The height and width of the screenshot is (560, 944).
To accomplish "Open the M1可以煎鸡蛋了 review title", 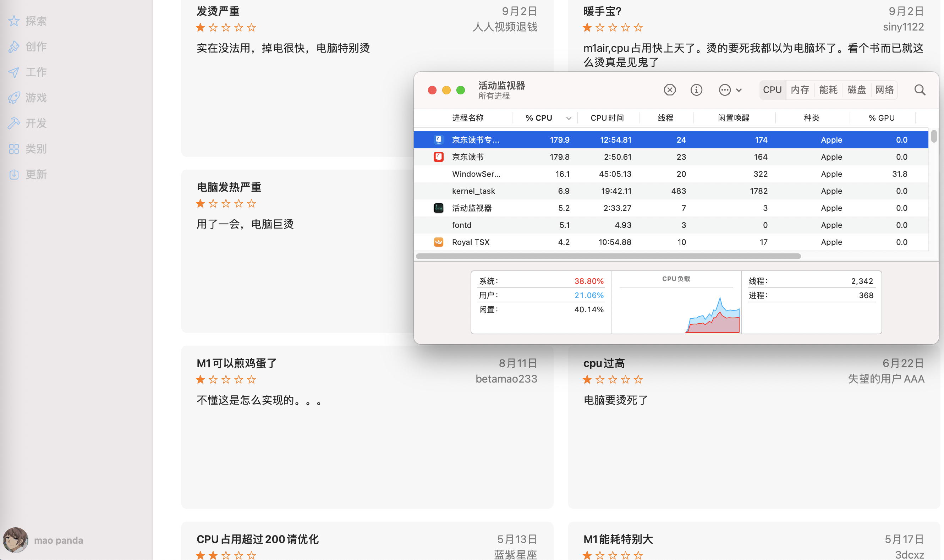I will 237,363.
